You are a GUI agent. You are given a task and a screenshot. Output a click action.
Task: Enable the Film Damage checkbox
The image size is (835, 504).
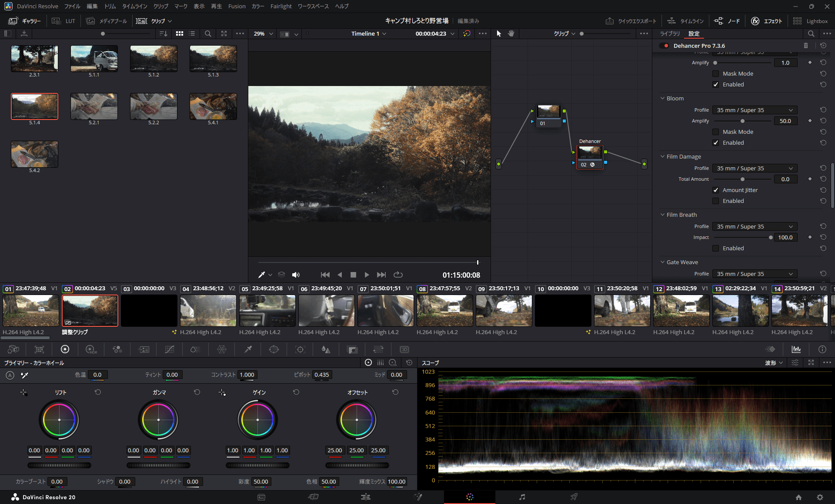[x=716, y=201]
